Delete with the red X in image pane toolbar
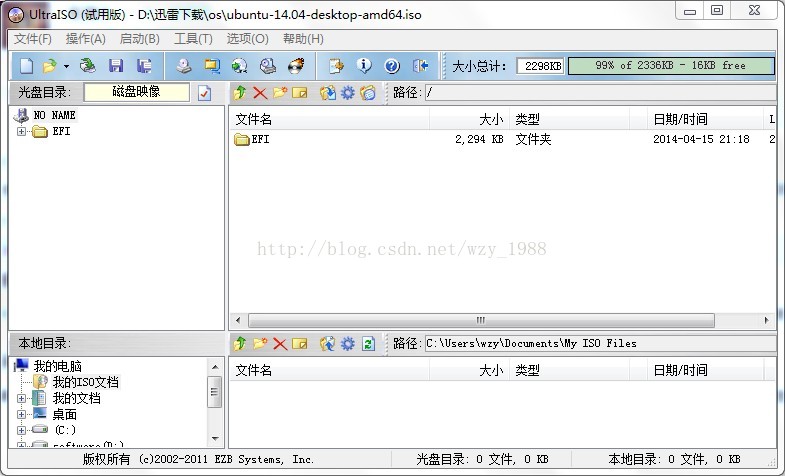The image size is (785, 476). coord(260,93)
